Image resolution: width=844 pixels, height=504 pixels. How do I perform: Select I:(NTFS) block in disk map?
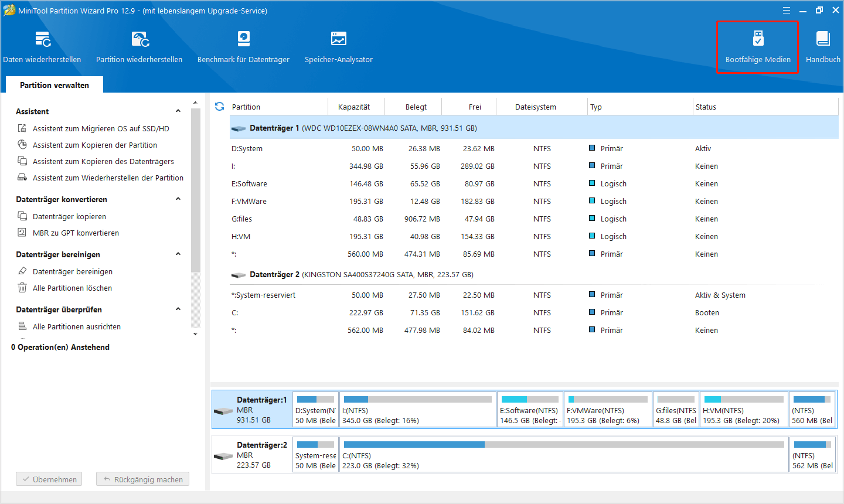click(x=418, y=410)
